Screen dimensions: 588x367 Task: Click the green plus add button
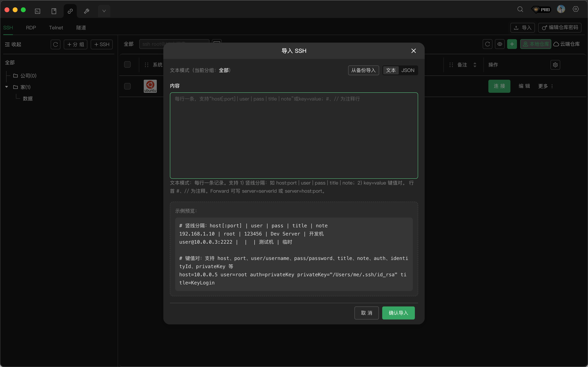[512, 44]
